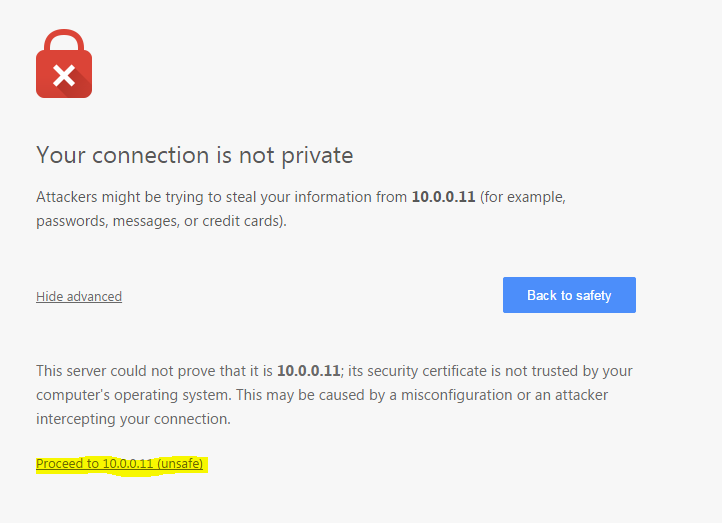722x523 pixels.
Task: Open Proceed to 10.0.0.11 (unsafe) link
Action: point(120,464)
